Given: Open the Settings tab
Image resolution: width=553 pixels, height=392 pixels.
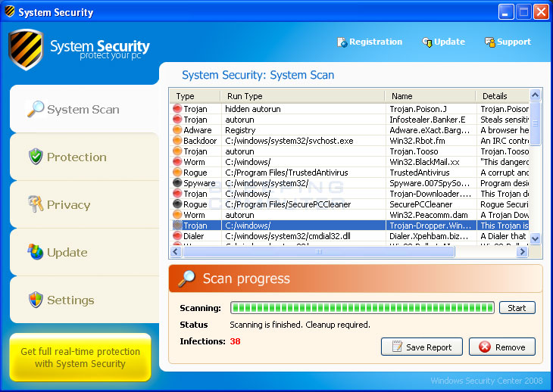Looking at the screenshot, I should (x=84, y=300).
